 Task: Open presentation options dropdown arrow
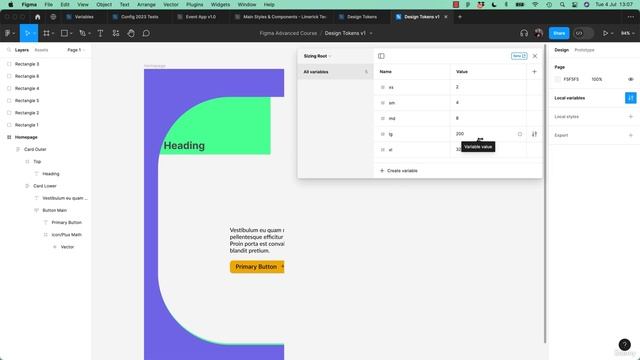tap(612, 33)
